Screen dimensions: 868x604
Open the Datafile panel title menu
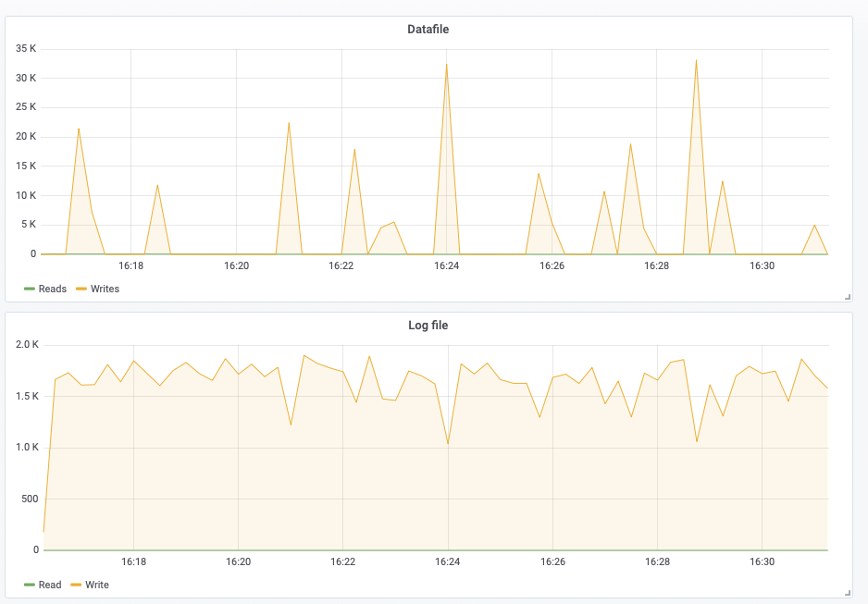(x=428, y=30)
